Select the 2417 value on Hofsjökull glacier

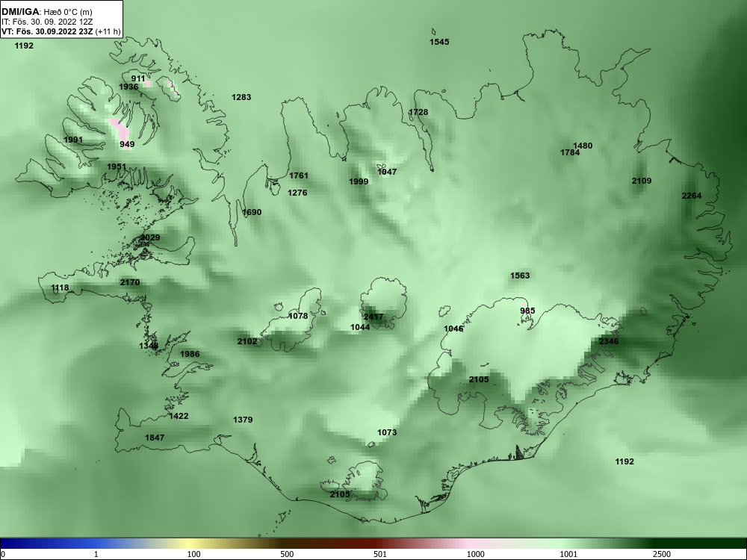coord(373,317)
